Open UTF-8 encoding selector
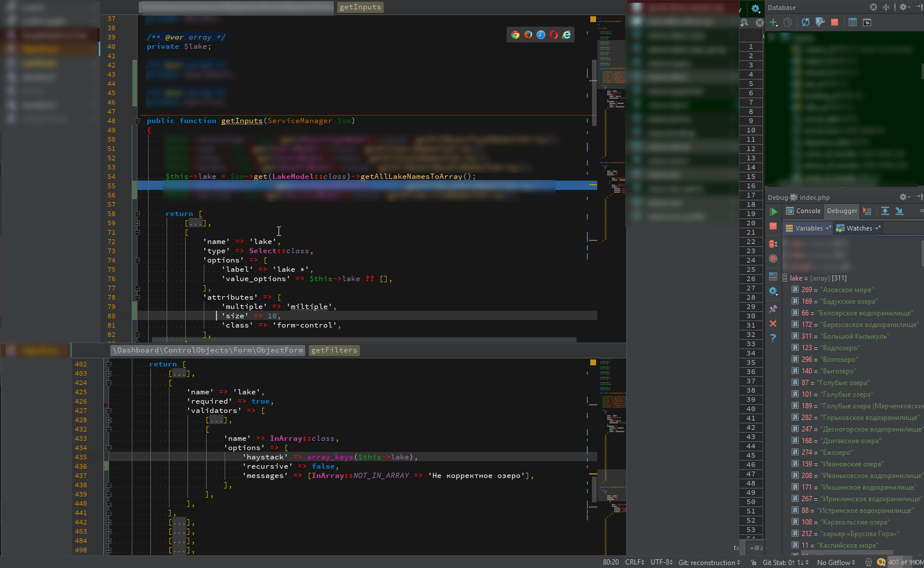The width and height of the screenshot is (924, 568). coord(662,562)
